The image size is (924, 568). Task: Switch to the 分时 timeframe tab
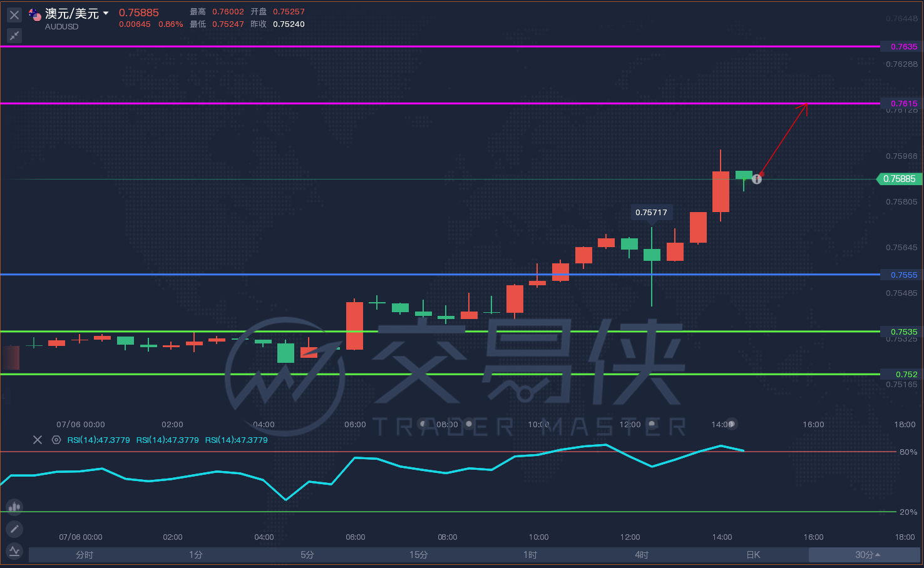point(85,555)
